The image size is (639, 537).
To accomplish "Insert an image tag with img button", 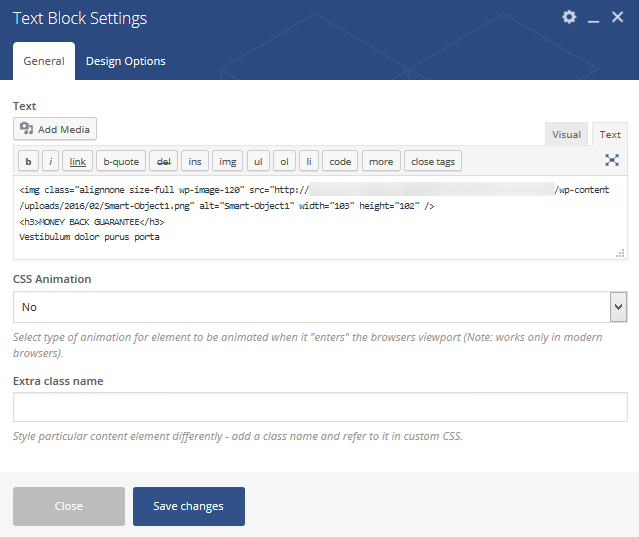I will 227,161.
